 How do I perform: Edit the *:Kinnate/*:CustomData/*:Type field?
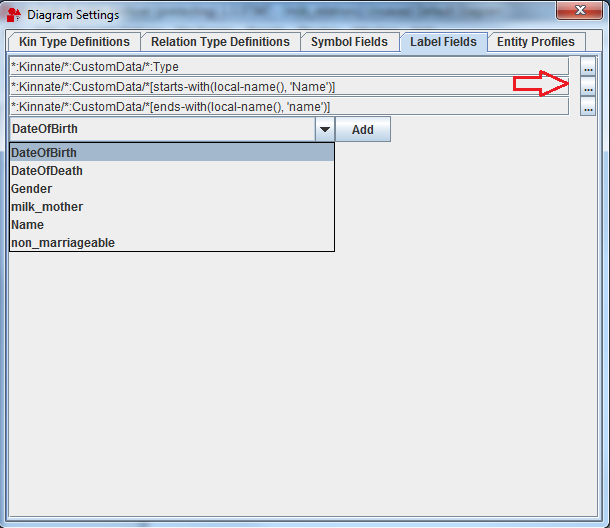point(289,67)
